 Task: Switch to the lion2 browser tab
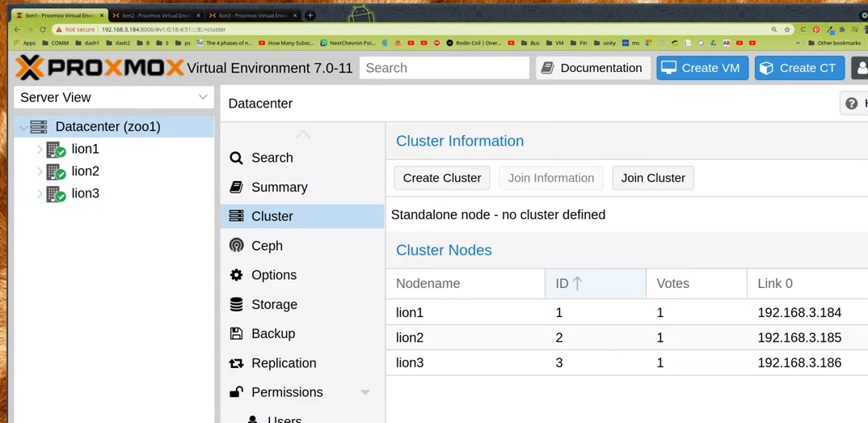154,15
